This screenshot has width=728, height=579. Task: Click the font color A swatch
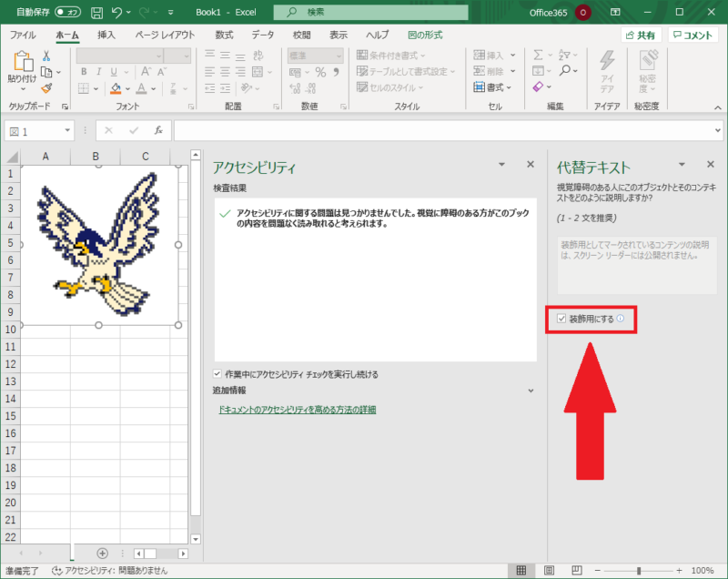tap(142, 88)
